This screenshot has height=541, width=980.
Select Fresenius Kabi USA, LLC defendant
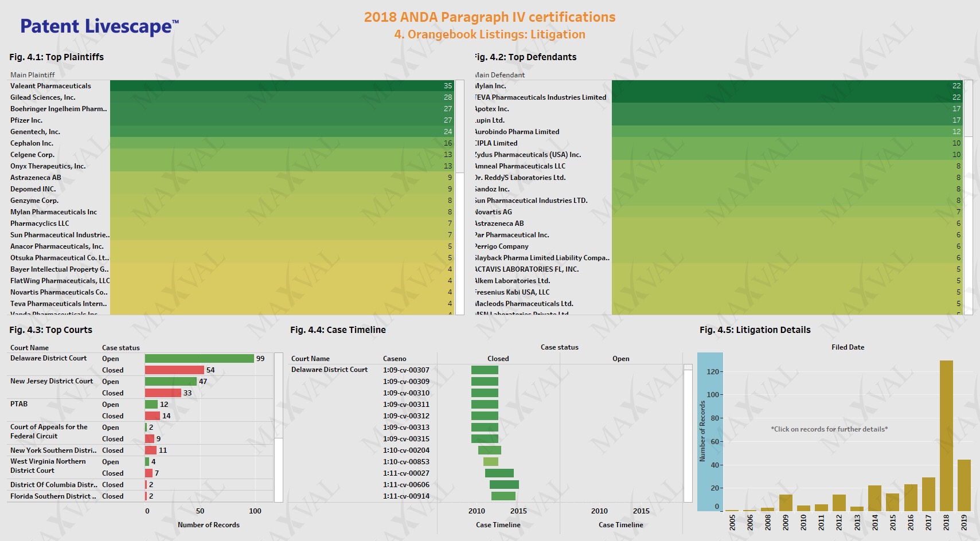pyautogui.click(x=719, y=292)
